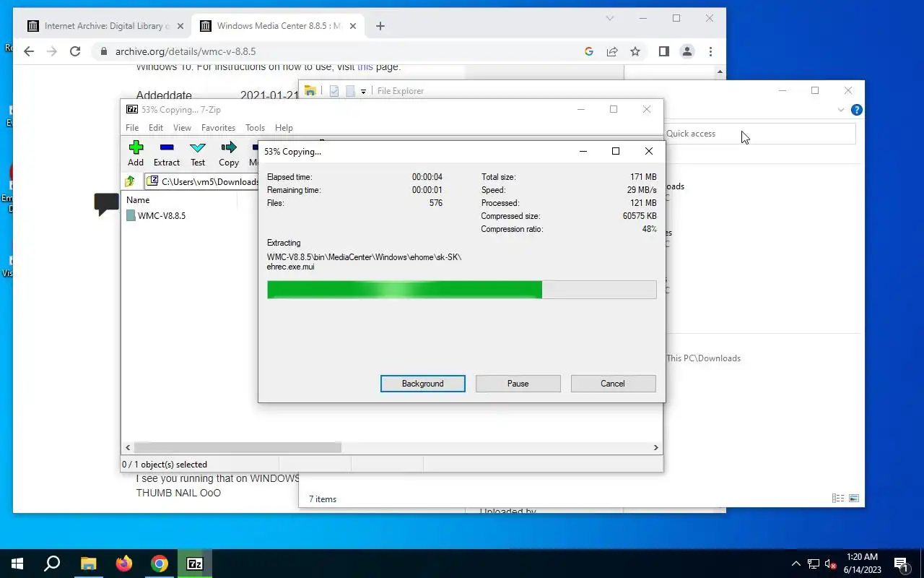Screen dimensions: 924x578
Task: Close the Internet Archive Digital Library tab
Action: [180, 26]
